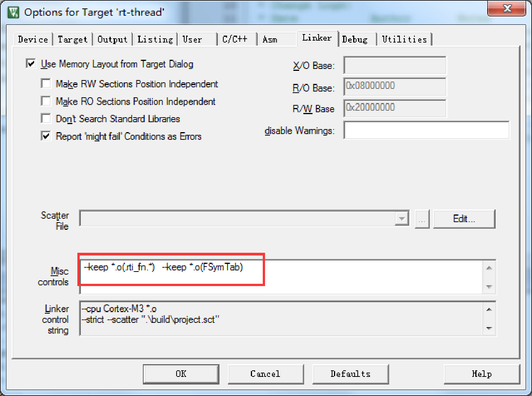
Task: Click the X/O Base field
Action: pos(395,65)
